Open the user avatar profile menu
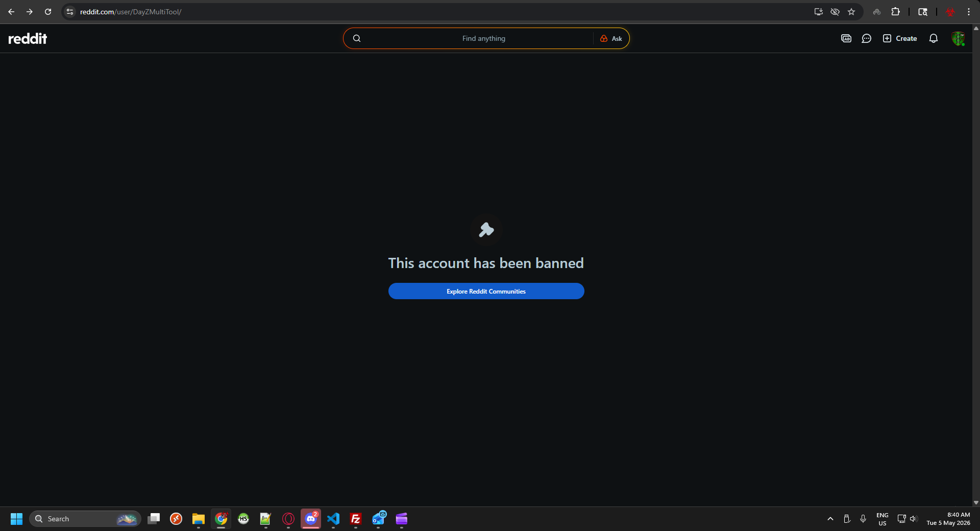This screenshot has width=980, height=531. tap(958, 38)
